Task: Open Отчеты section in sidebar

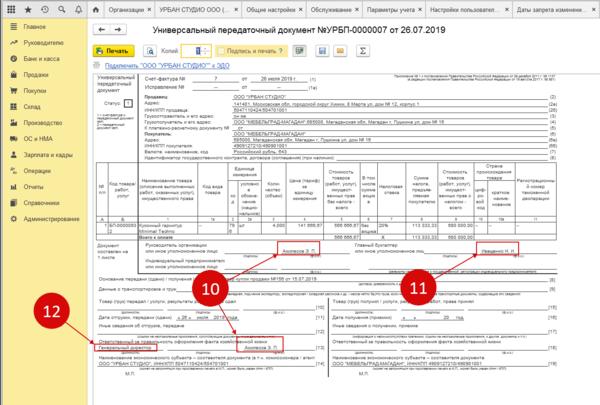Action: (33, 187)
